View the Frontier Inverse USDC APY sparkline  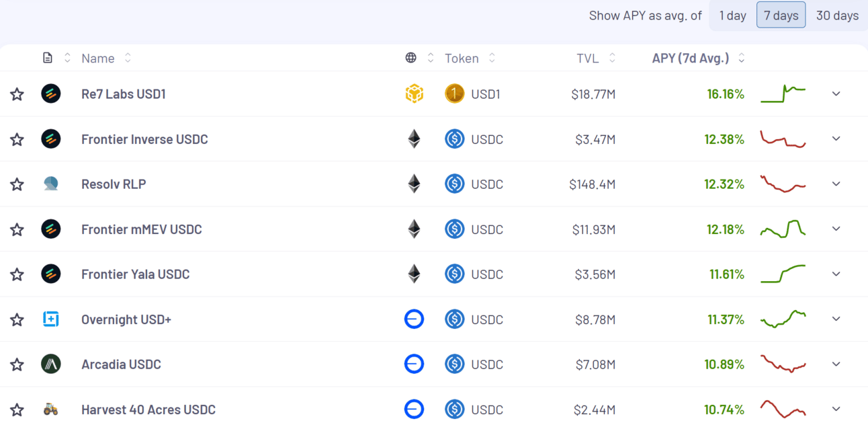[783, 139]
